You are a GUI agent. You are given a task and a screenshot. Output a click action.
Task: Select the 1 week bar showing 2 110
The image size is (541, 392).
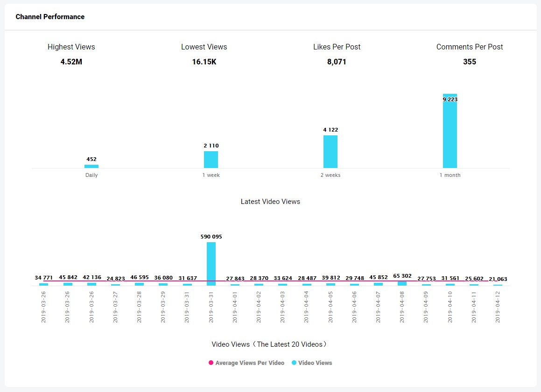click(211, 160)
